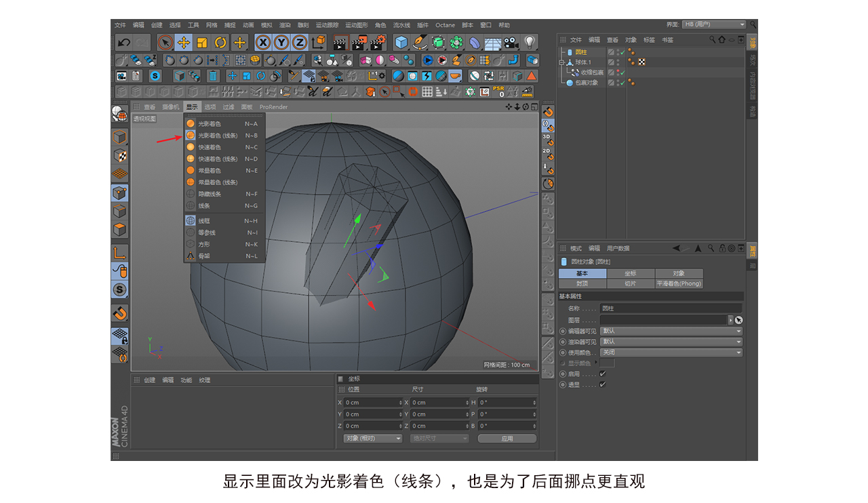Click the orange triangle icon
This screenshot has height=503, width=868.
click(532, 76)
